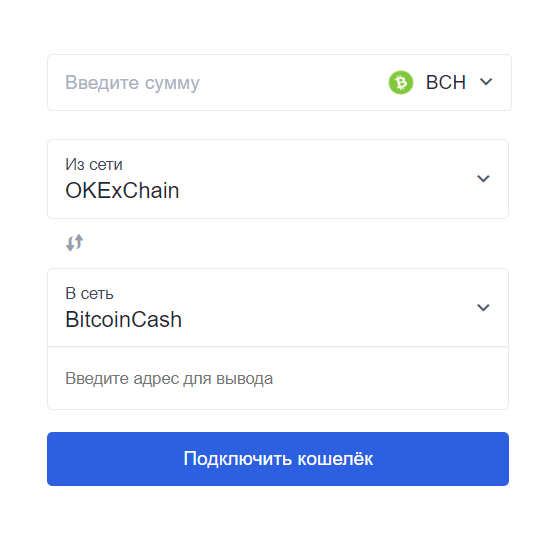Open the source network selector box

click(x=278, y=179)
